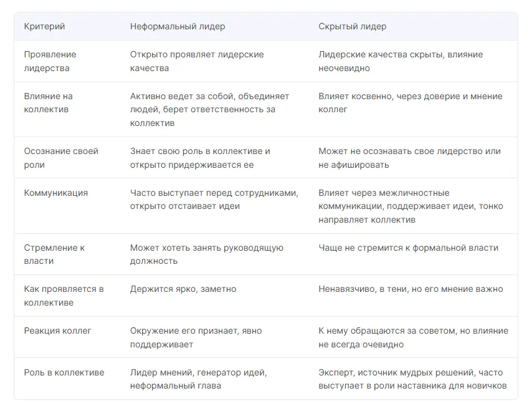Screen dimensions: 532x411
Task: Select the "Лидерские качества скрыты" cell
Action: point(401,61)
